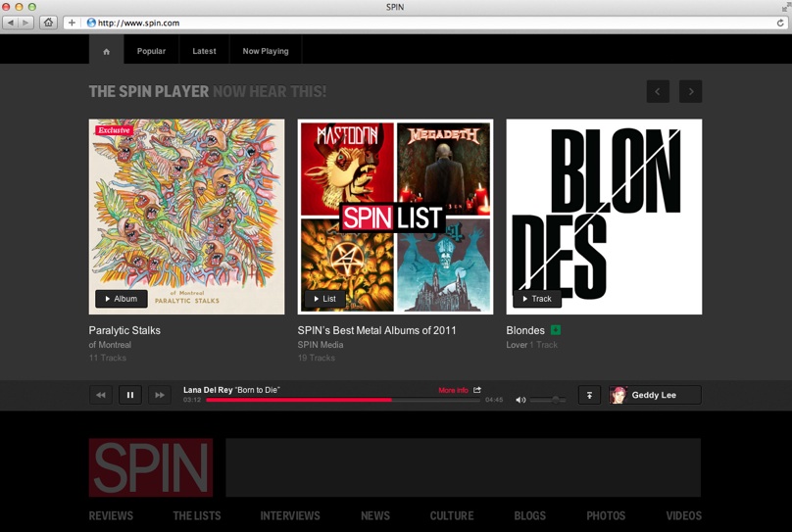
Task: Share the current track
Action: tap(477, 390)
